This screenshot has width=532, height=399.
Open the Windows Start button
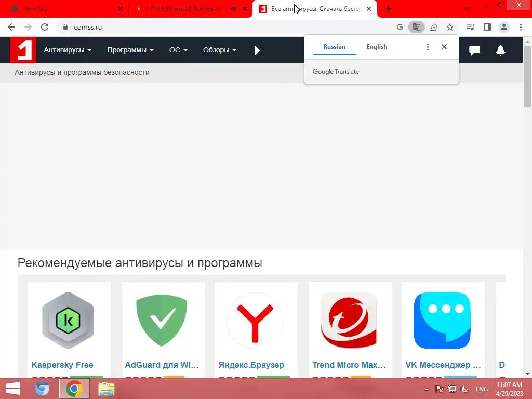point(13,389)
